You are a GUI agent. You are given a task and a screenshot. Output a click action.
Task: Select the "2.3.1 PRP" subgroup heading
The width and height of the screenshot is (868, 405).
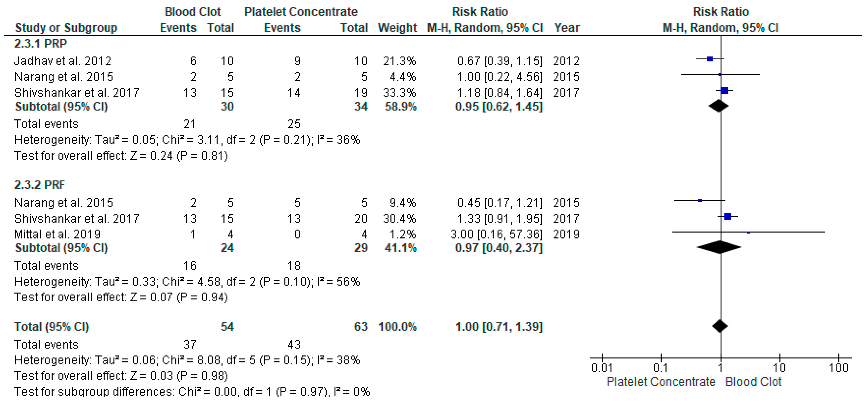click(x=41, y=44)
